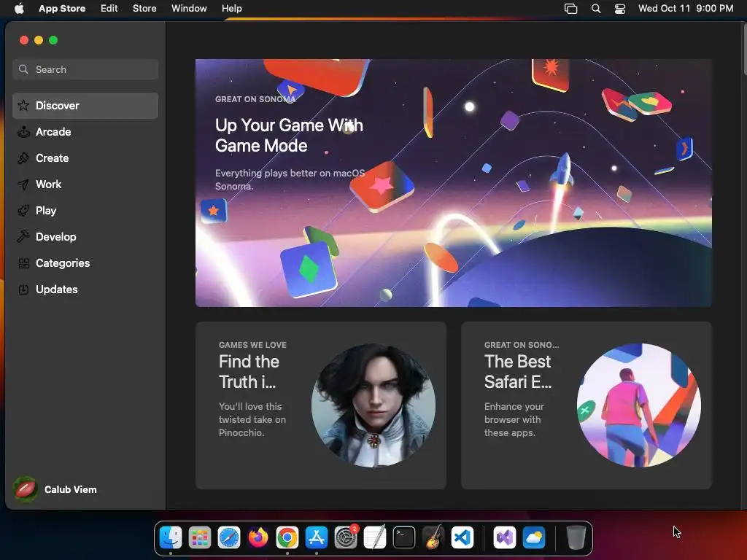Open the Edit menu
Screen dimensions: 747x560
[x=109, y=9]
